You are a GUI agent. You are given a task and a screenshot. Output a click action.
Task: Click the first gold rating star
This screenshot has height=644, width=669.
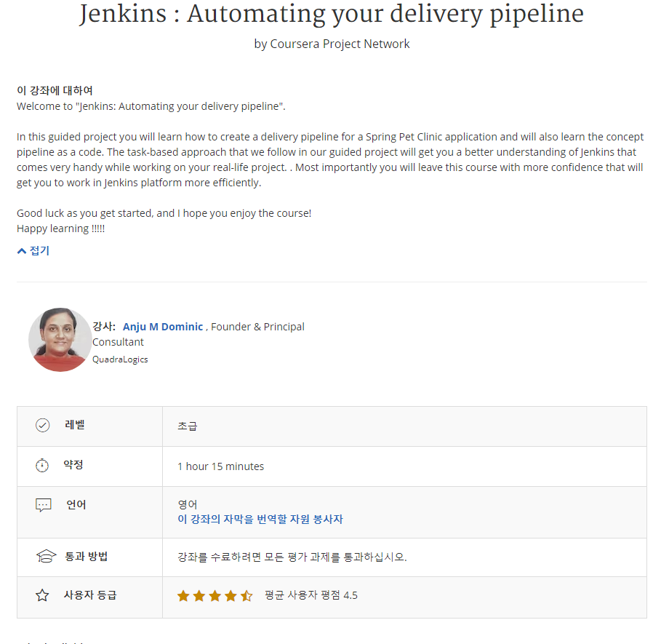(183, 595)
